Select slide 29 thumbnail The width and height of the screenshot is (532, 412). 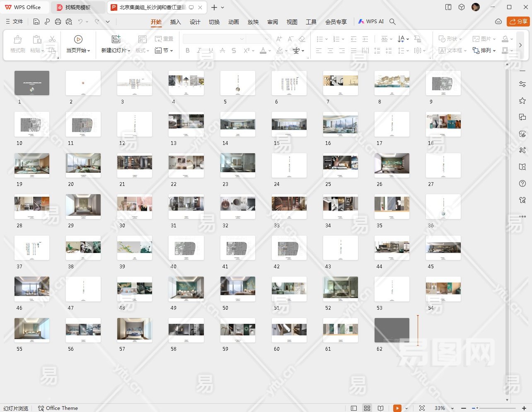(83, 206)
